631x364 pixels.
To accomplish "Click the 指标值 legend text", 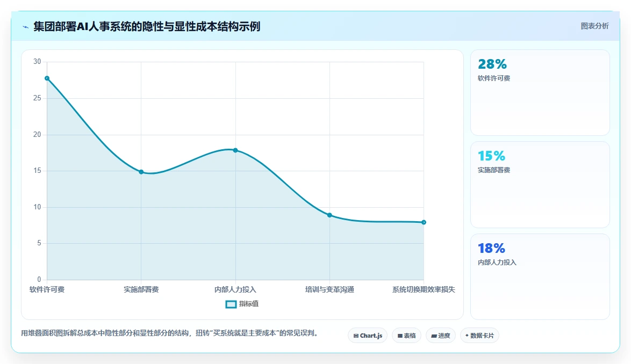I will [x=249, y=304].
